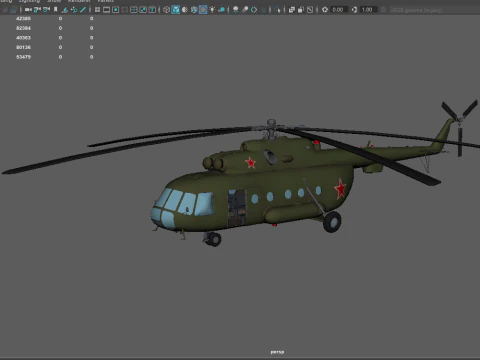Click HUD value 82384
The image size is (480, 360).
click(23, 28)
